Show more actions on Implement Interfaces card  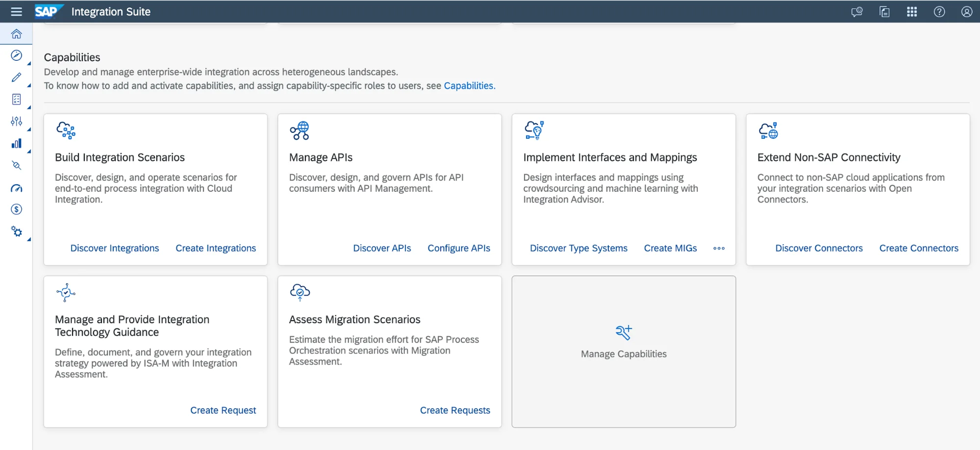click(x=719, y=249)
